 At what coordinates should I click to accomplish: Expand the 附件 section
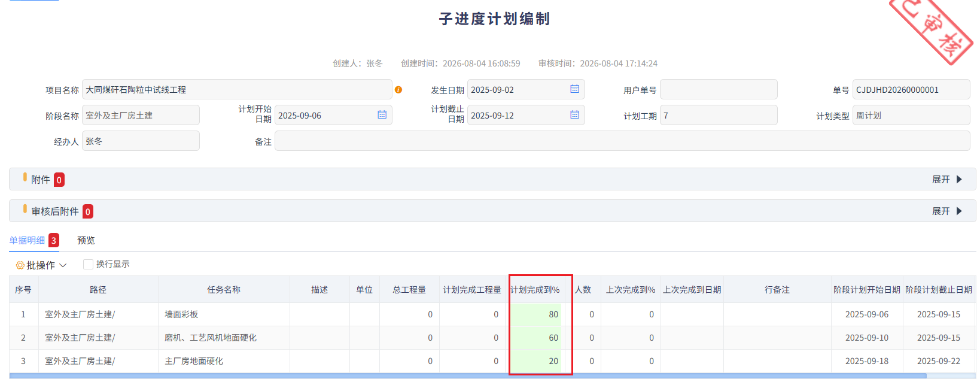click(x=947, y=180)
